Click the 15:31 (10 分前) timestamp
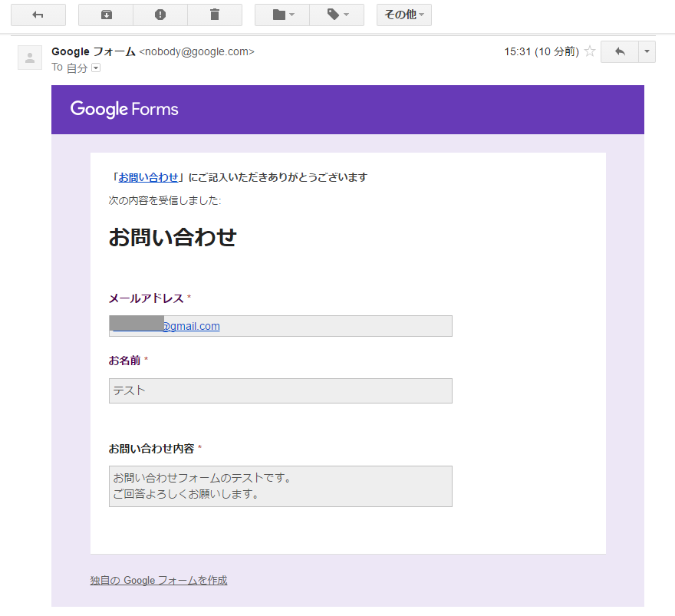 [542, 51]
